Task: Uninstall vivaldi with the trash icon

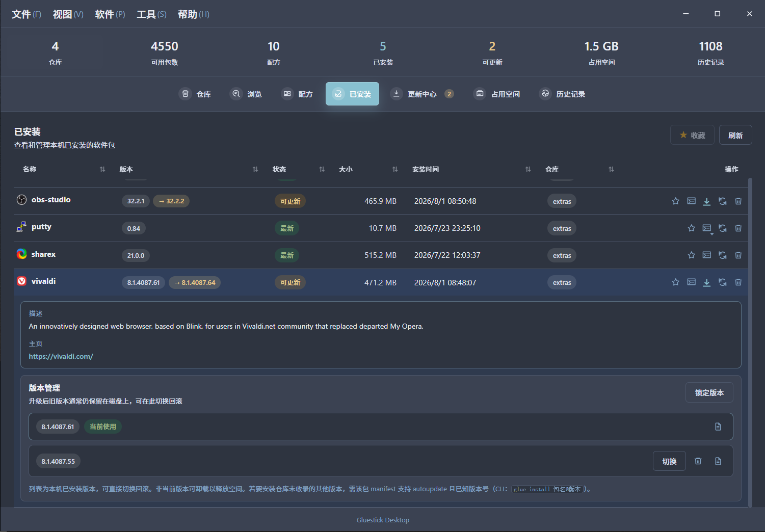Action: 738,282
